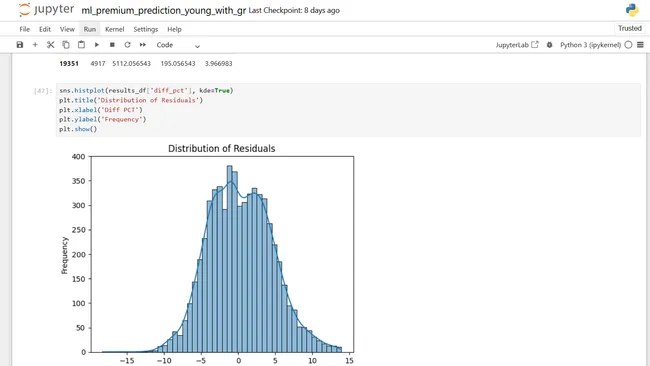
Task: Open the cell type dropdown showing Code
Action: pyautogui.click(x=178, y=45)
